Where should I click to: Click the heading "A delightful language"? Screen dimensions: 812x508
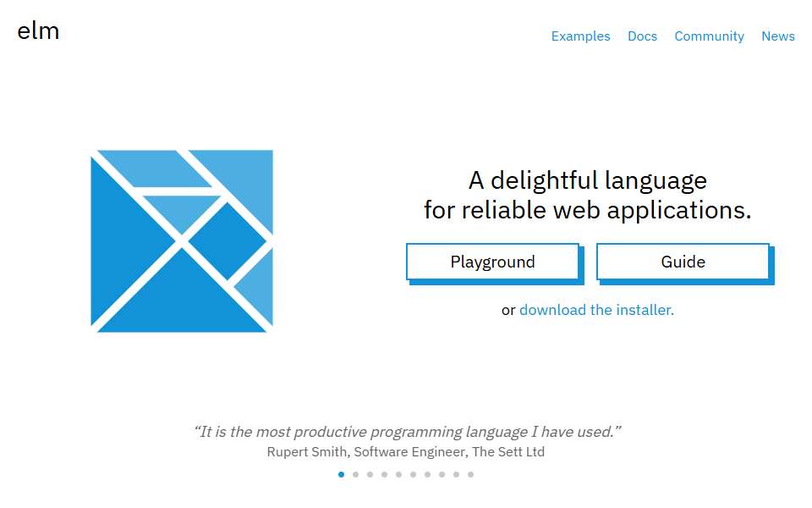click(588, 181)
